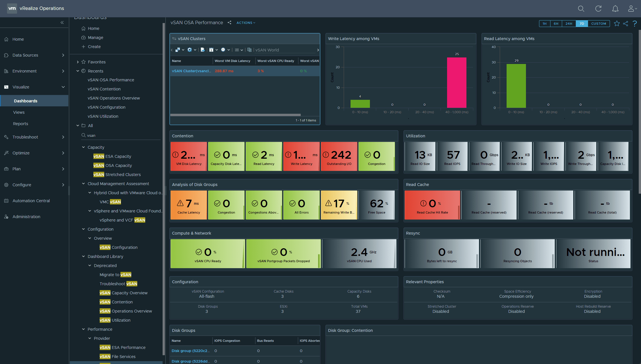Click the notifications bell icon
Screen dimensions: 641x364
pyautogui.click(x=615, y=9)
